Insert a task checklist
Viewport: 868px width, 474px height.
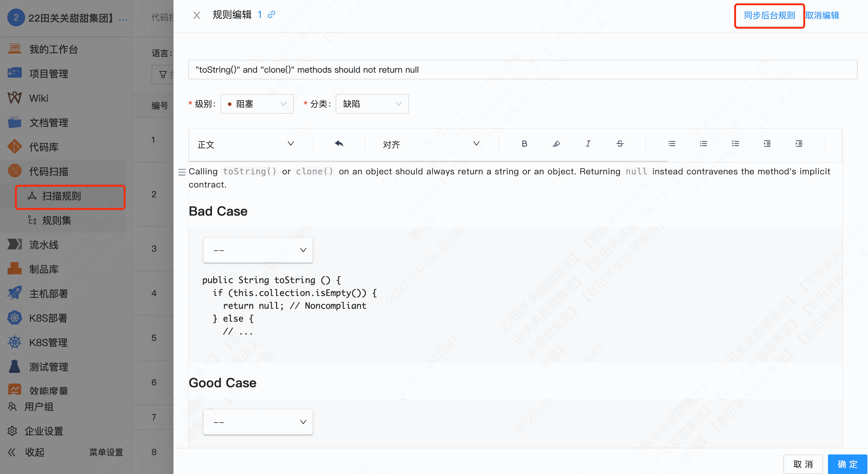(x=735, y=144)
